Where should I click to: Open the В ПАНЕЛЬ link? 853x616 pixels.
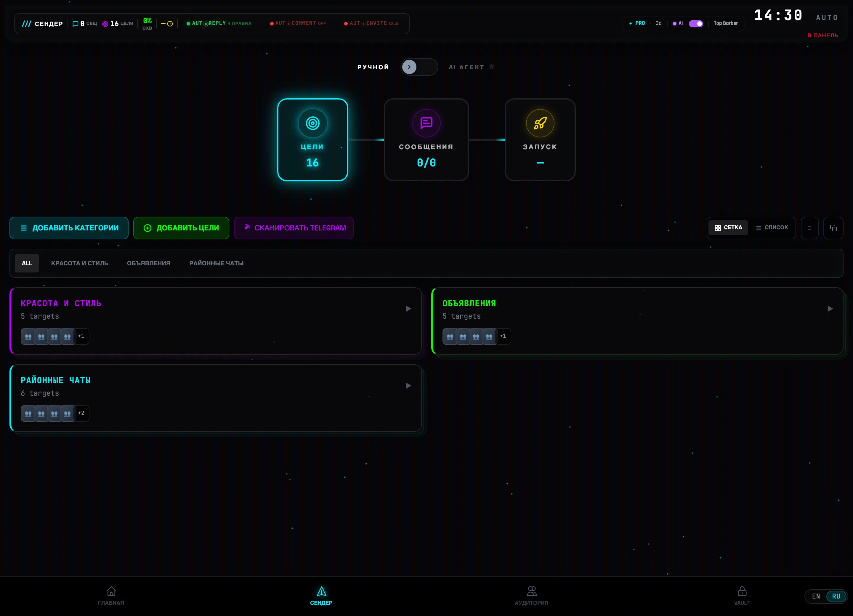point(822,35)
